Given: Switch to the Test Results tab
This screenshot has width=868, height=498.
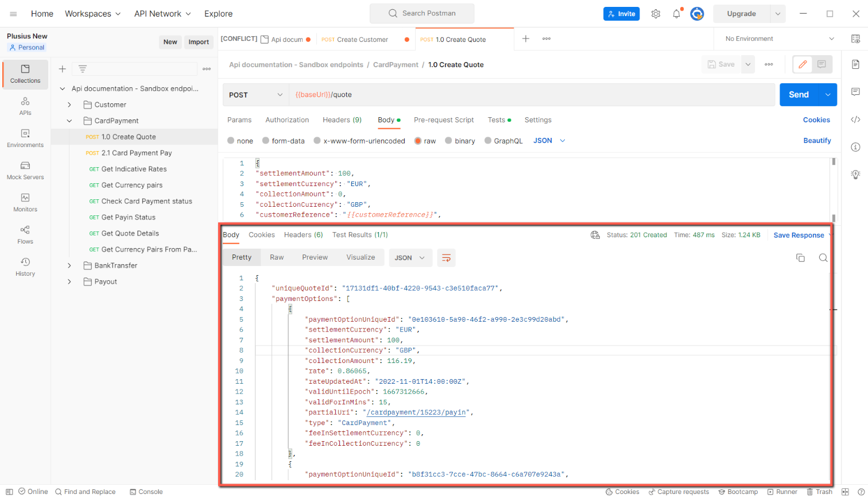Looking at the screenshot, I should click(360, 235).
